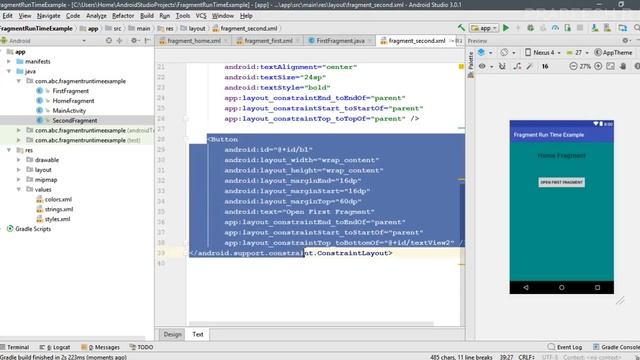Hide the Project panel with the pin icon
This screenshot has height=360, width=640.
click(147, 40)
